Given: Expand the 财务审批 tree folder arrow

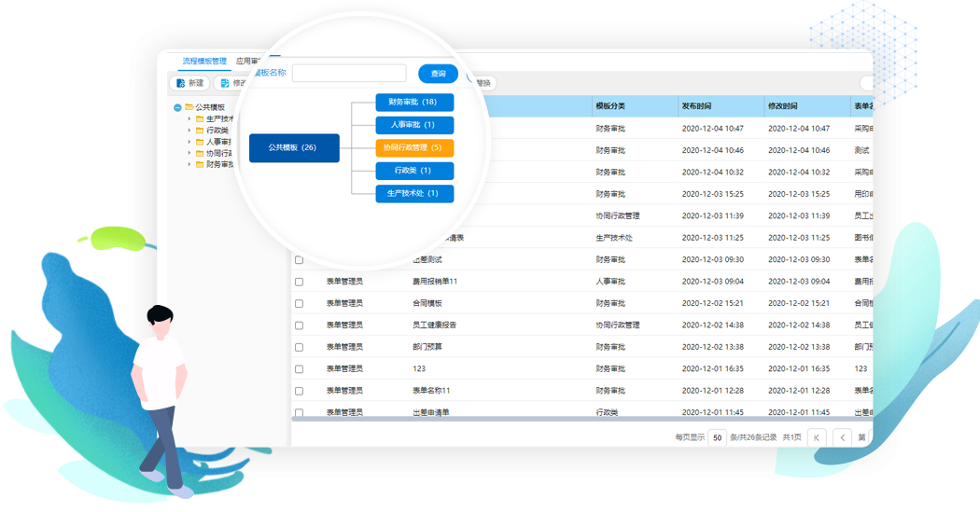Looking at the screenshot, I should click(189, 164).
